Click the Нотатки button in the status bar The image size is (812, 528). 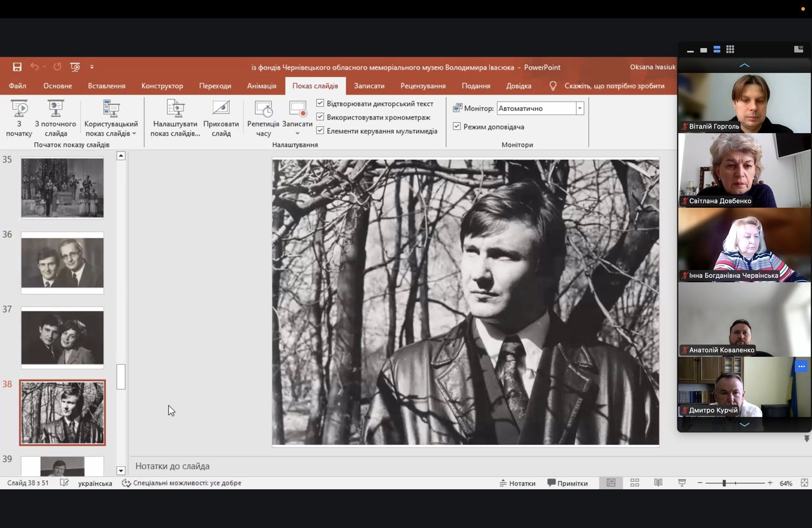pos(517,483)
